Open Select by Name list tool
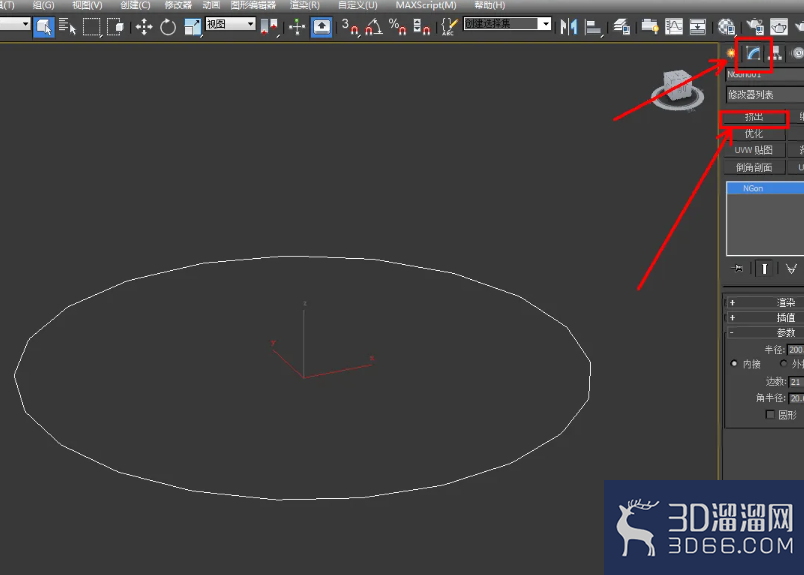804x575 pixels. pyautogui.click(x=67, y=26)
